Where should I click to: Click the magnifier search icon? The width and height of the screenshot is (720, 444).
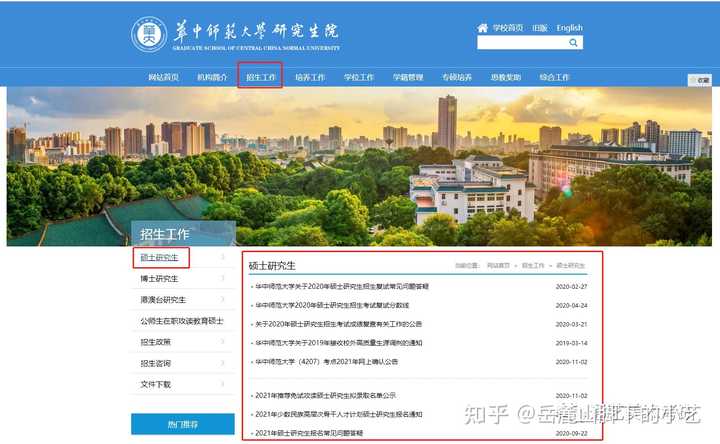point(573,43)
